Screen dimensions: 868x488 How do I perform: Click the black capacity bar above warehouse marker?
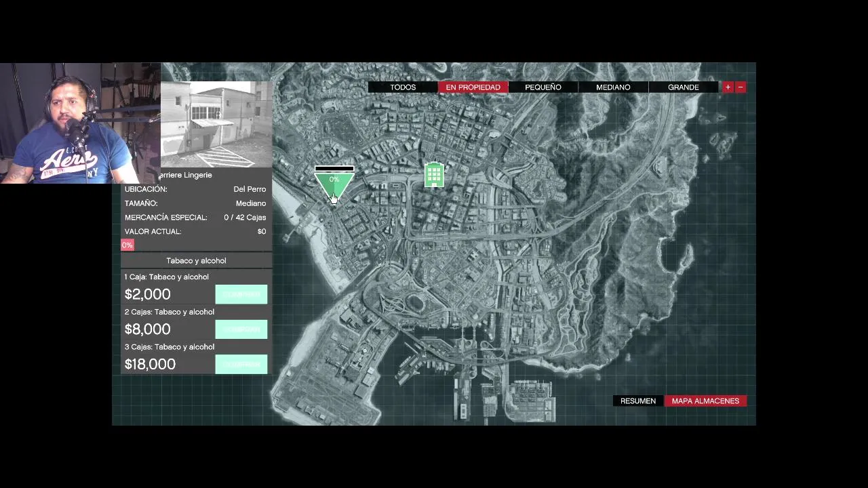point(334,169)
